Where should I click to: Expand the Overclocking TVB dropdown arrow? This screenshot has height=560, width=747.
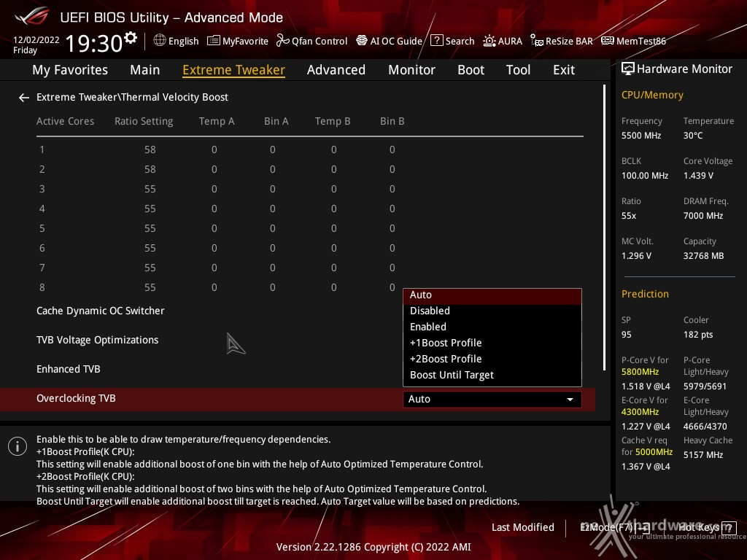click(570, 400)
